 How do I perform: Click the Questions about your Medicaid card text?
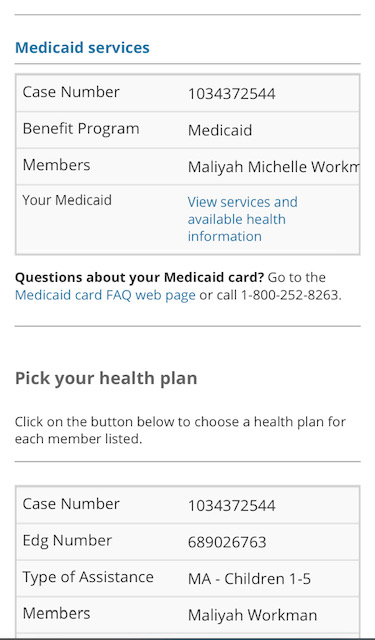pyautogui.click(x=140, y=278)
